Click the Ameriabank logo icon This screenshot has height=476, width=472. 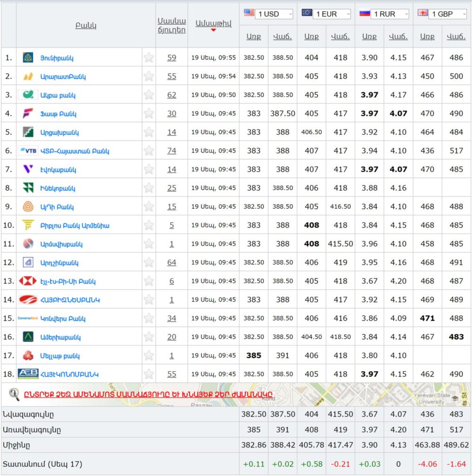point(28,337)
